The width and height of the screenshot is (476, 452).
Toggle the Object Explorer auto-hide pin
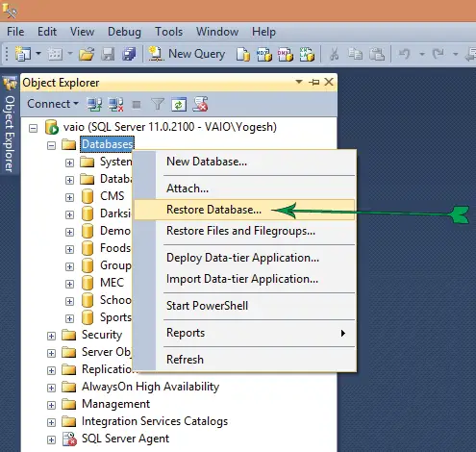314,83
